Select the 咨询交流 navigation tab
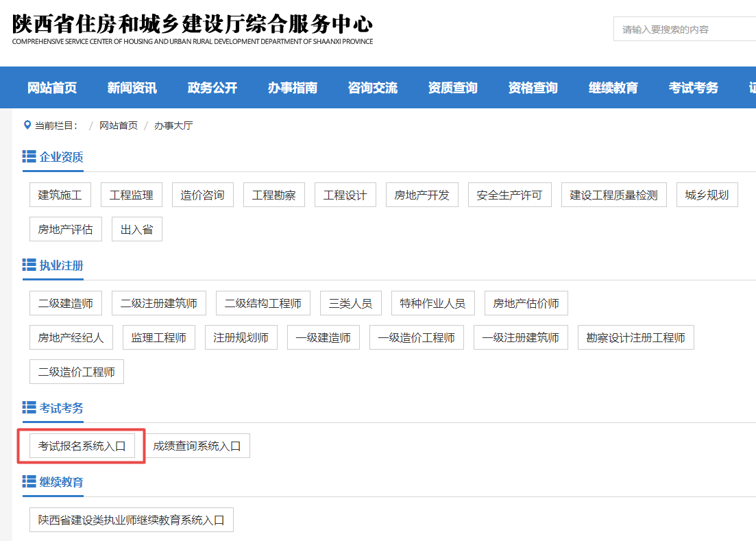Screen dimensions: 756x541 click(x=373, y=88)
